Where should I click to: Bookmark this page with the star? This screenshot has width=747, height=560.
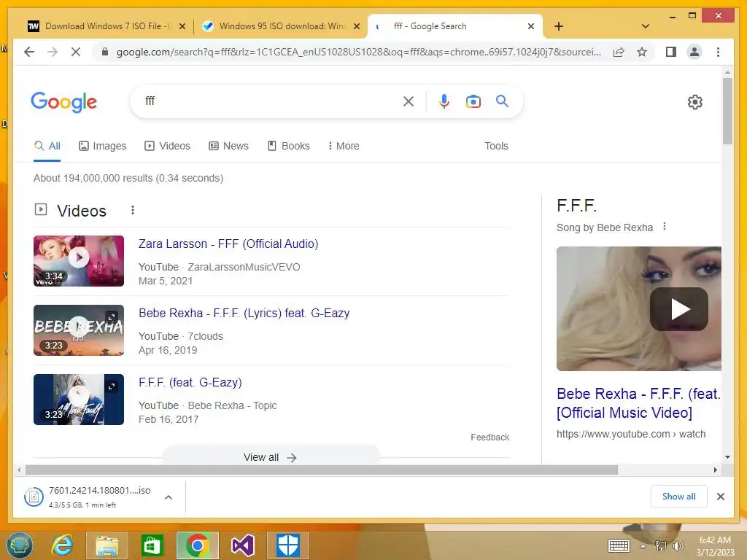(642, 52)
